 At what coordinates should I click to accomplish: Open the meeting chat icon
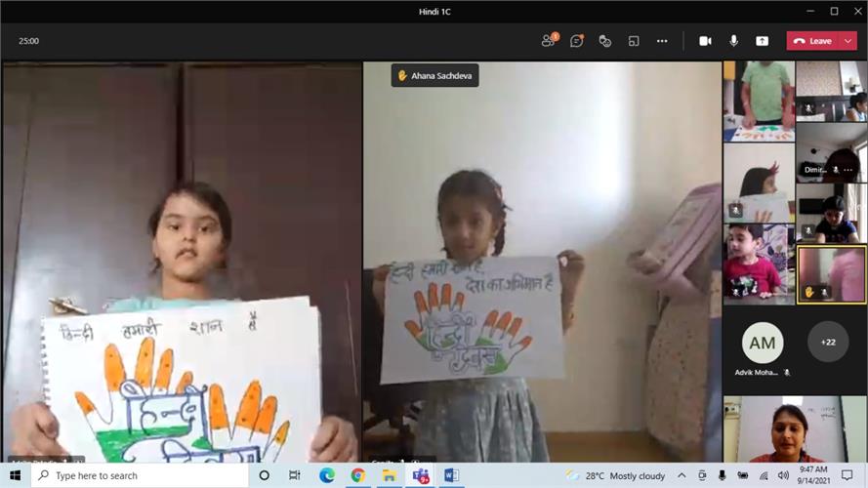point(577,40)
